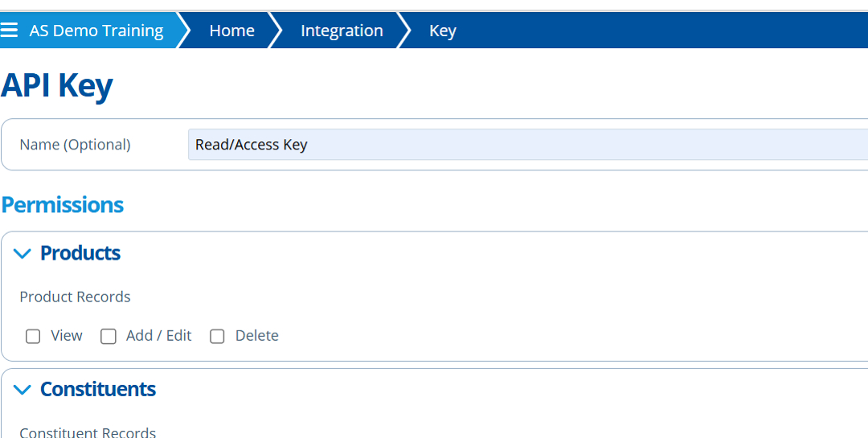Click the Name (Optional) label
Viewport: 868px width, 438px height.
(x=75, y=145)
